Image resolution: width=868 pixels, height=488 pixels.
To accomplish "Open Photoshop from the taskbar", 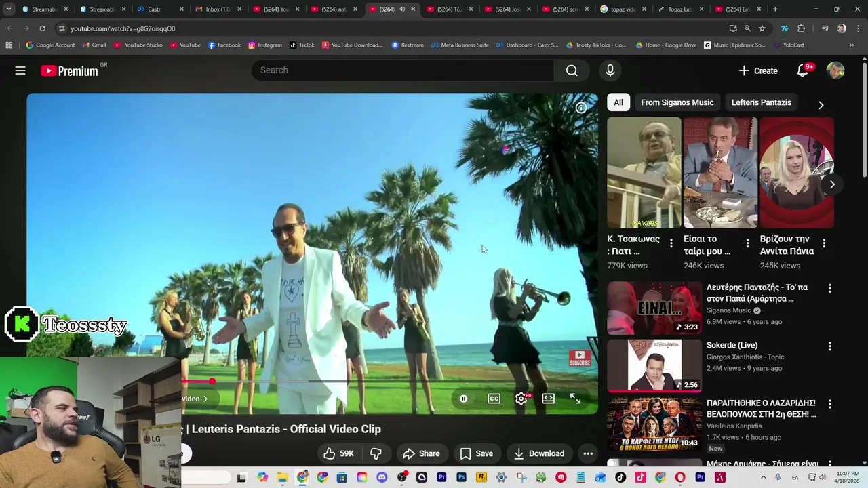I will [461, 477].
